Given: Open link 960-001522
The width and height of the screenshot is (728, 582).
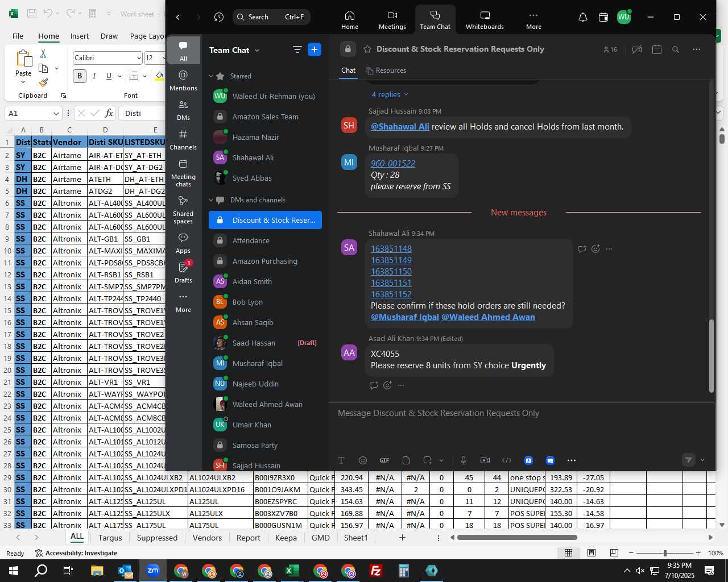Looking at the screenshot, I should tap(393, 163).
